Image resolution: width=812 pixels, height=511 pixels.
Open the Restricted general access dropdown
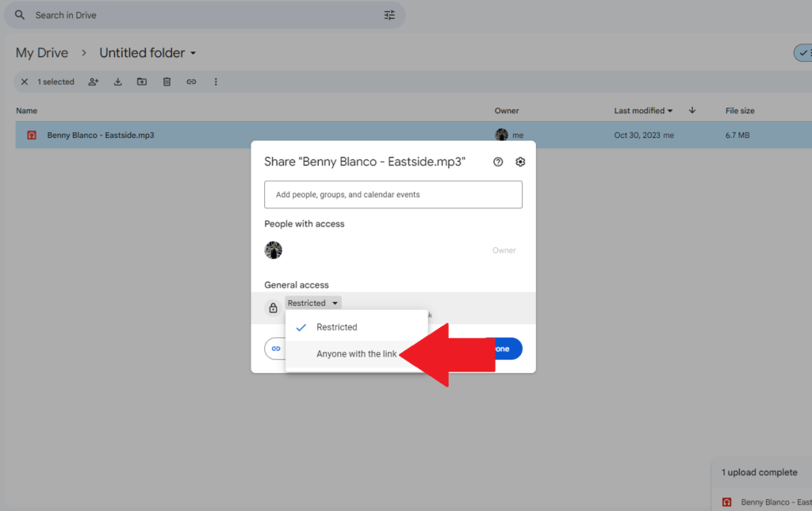pyautogui.click(x=312, y=303)
